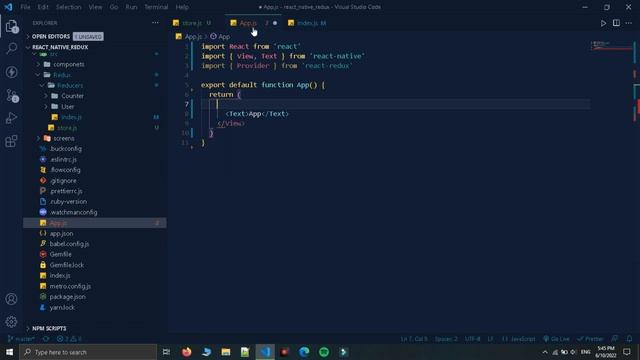Click the Prettier status bar button

(590, 339)
